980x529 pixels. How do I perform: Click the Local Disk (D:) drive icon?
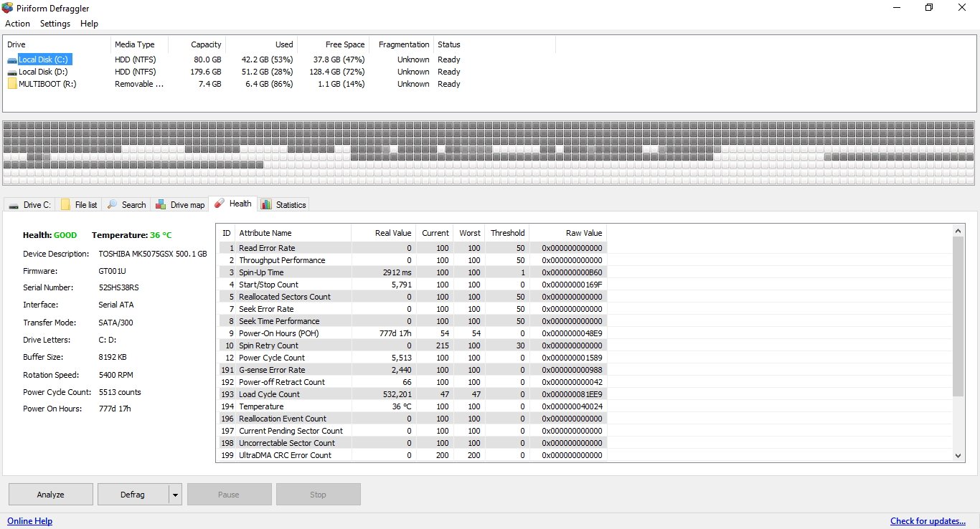[12, 72]
